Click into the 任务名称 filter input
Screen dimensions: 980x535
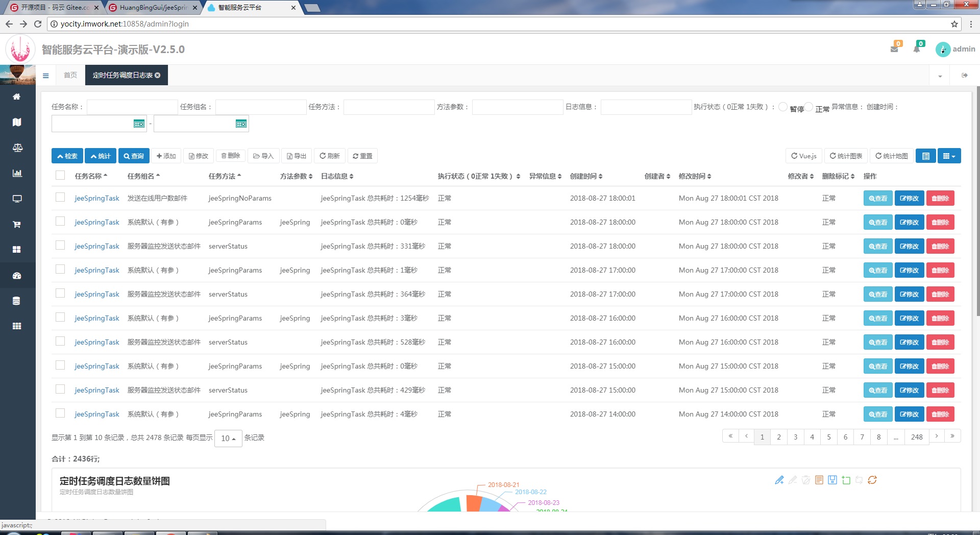click(132, 107)
